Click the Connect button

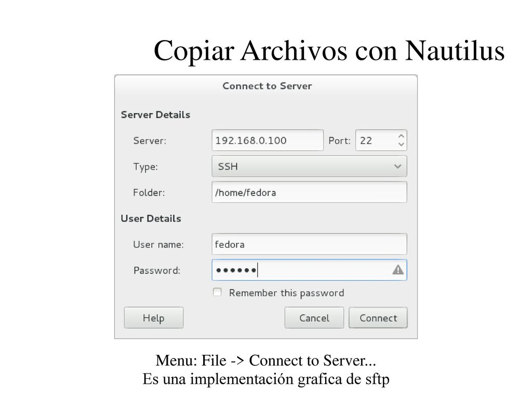point(378,318)
